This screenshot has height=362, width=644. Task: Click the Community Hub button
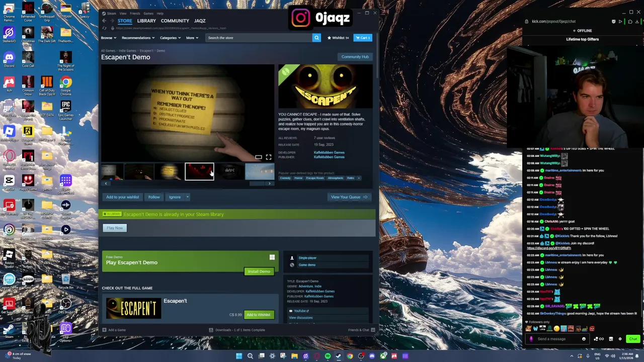[x=355, y=57]
